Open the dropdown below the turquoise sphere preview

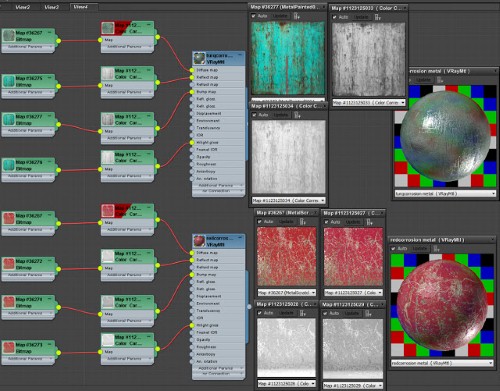(x=445, y=194)
